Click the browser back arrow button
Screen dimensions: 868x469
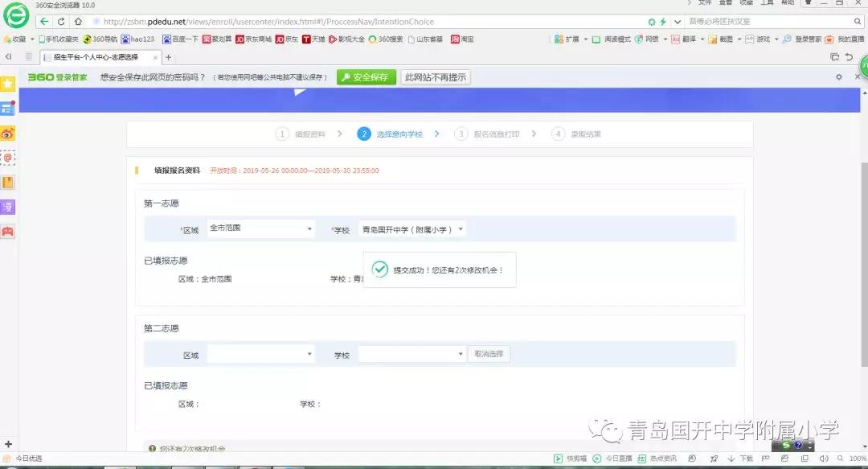44,22
